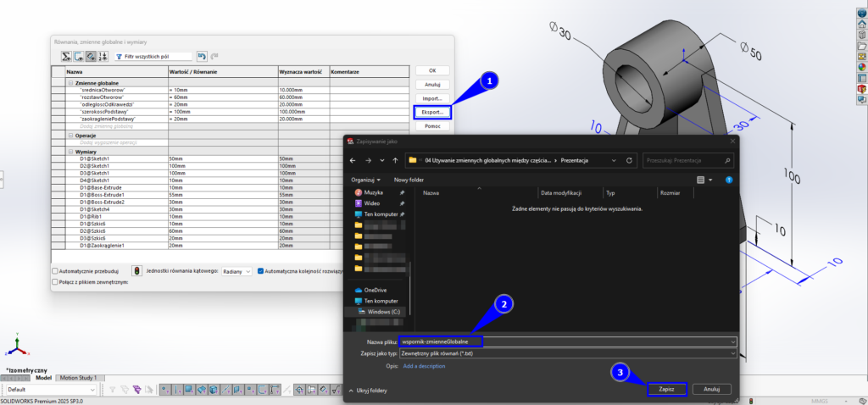Open the Home task pane icon

[861, 23]
